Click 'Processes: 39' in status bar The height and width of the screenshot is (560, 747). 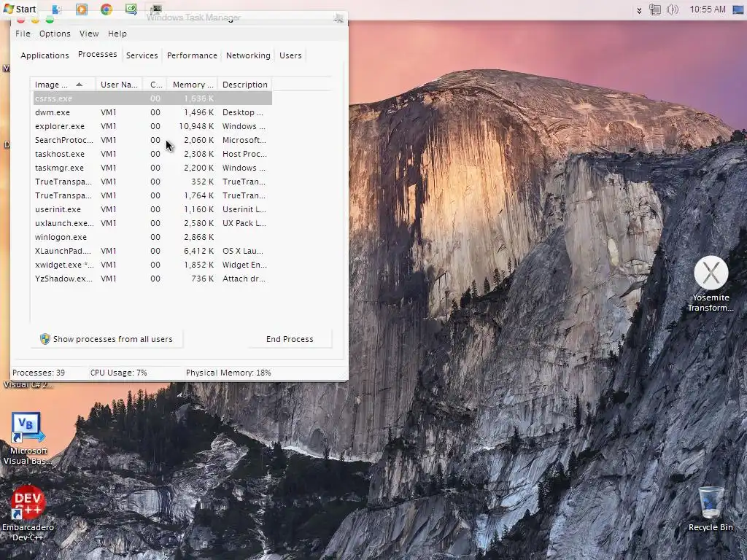point(39,373)
